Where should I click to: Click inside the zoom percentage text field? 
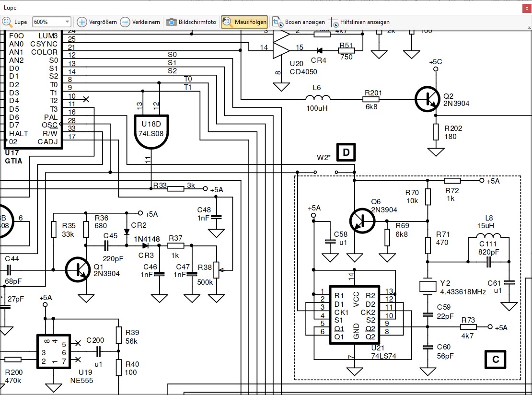click(x=47, y=22)
